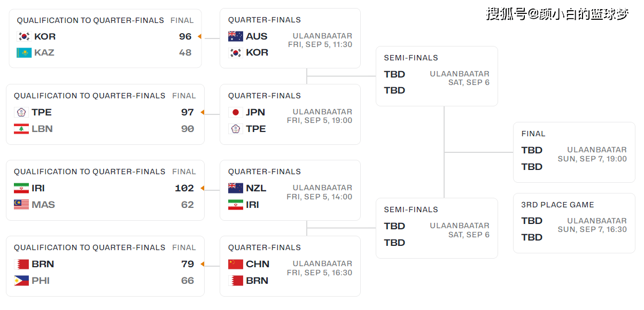Click the Lebanon flag next to LBN
Screen dimensions: 644x310
(21, 129)
